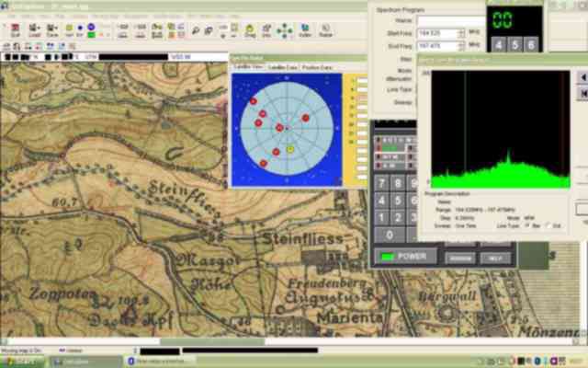Click the Save toolbar icon
The width and height of the screenshot is (588, 368).
pyautogui.click(x=52, y=30)
